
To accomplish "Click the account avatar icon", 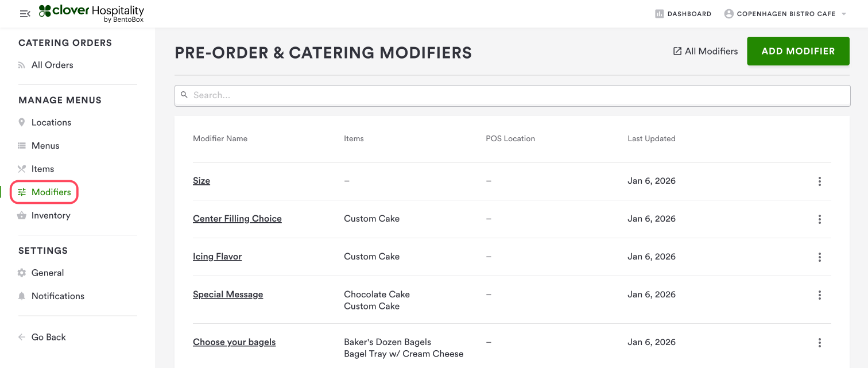I will tap(729, 14).
